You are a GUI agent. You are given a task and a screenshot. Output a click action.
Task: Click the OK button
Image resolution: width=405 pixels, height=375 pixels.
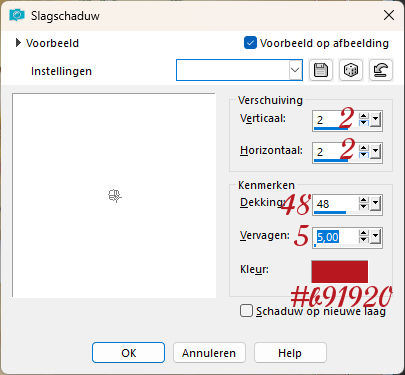tap(128, 353)
